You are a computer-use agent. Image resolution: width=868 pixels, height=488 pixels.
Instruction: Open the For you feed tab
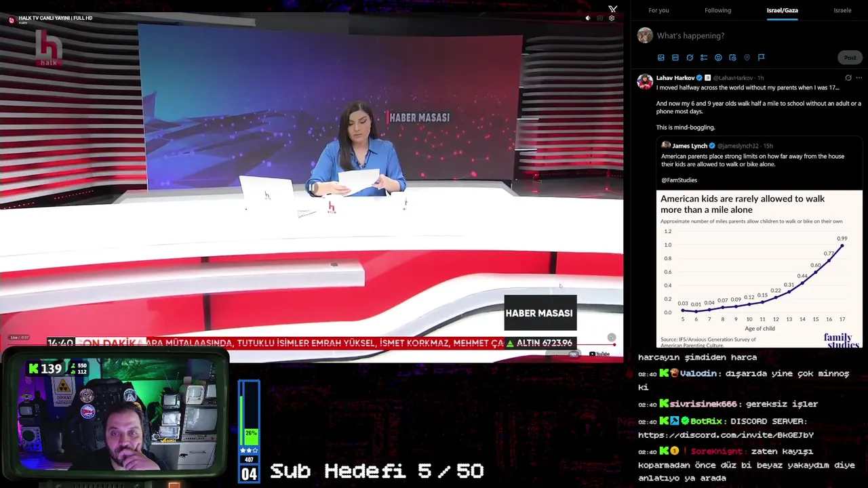pos(658,10)
